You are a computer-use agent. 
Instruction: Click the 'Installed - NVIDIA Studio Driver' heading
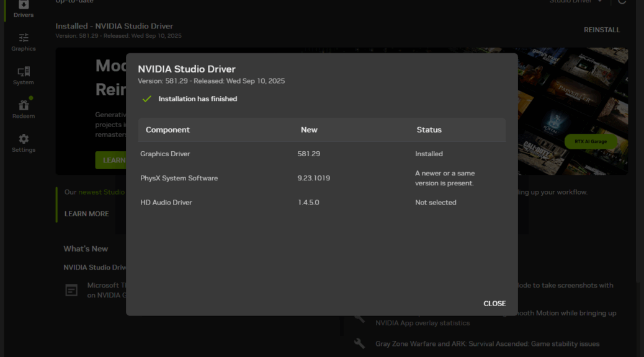click(x=114, y=26)
